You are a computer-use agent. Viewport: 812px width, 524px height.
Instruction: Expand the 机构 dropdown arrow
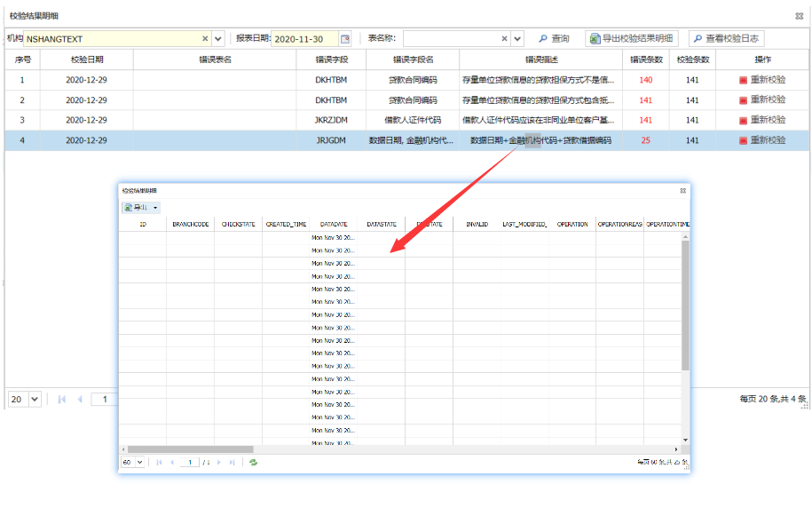tap(218, 39)
